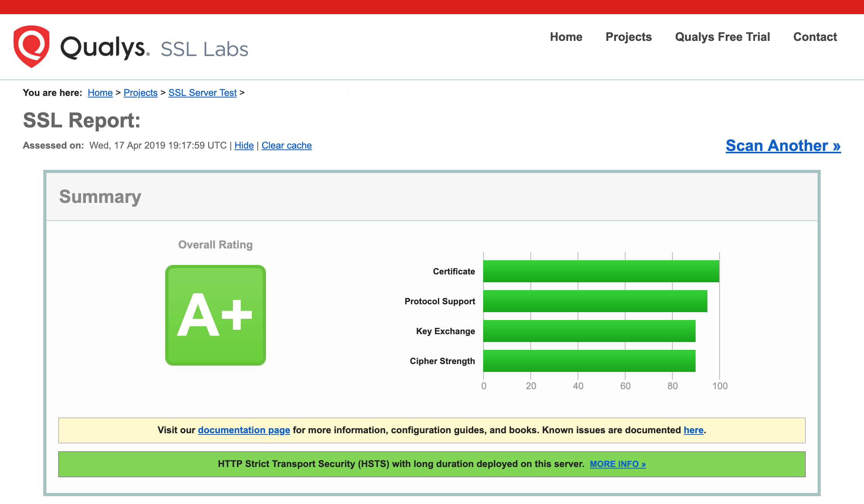Image resolution: width=864 pixels, height=504 pixels.
Task: Start a new scan with Scan Another
Action: (782, 146)
